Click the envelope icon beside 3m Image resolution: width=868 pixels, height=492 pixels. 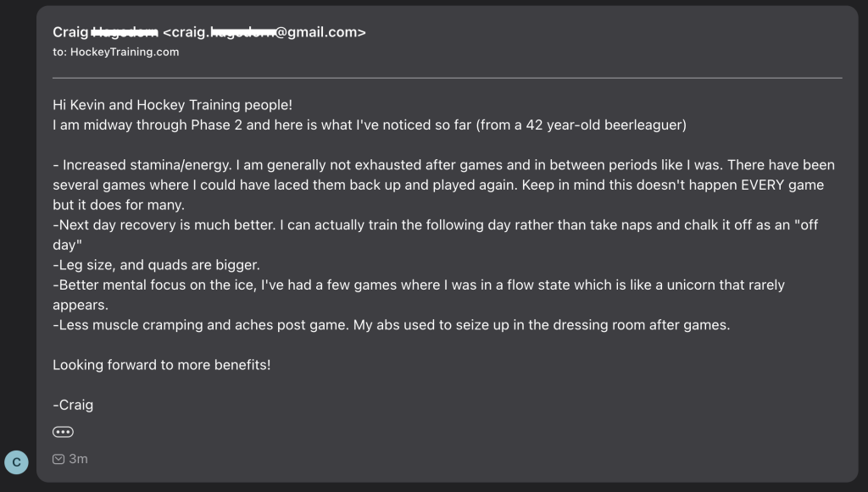click(x=58, y=459)
